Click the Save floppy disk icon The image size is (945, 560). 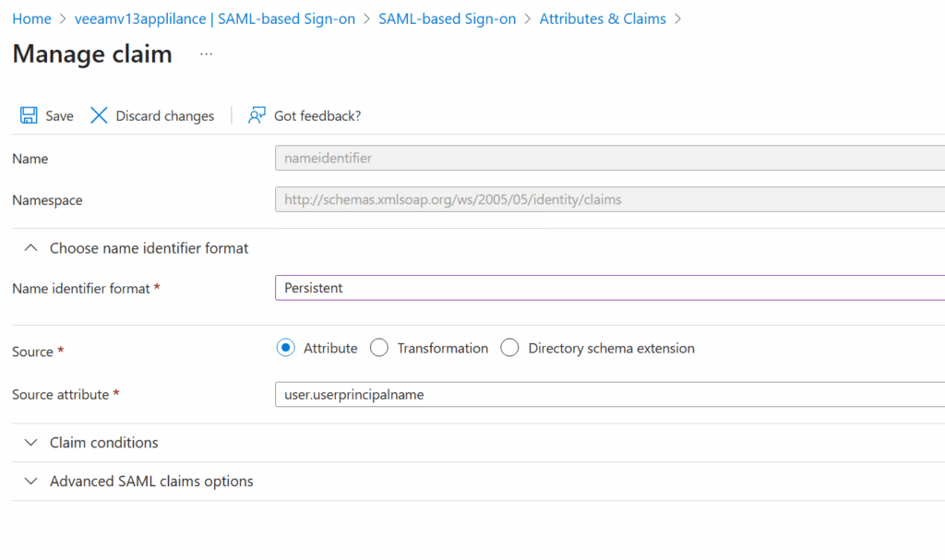click(x=29, y=115)
